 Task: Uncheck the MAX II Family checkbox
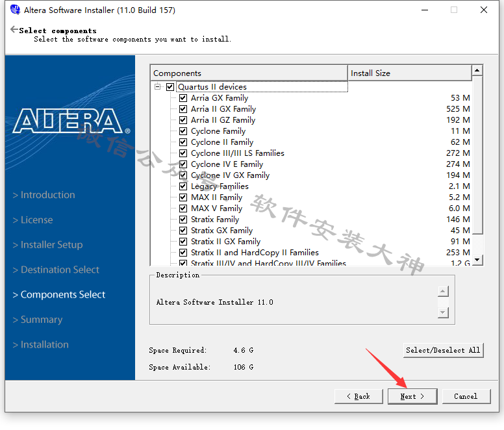click(x=183, y=197)
